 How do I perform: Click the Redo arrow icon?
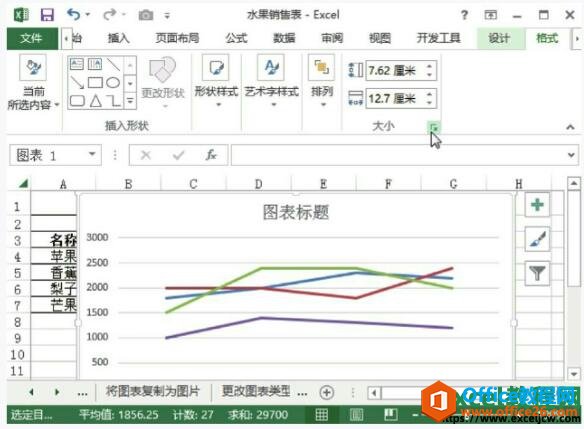[x=109, y=15]
